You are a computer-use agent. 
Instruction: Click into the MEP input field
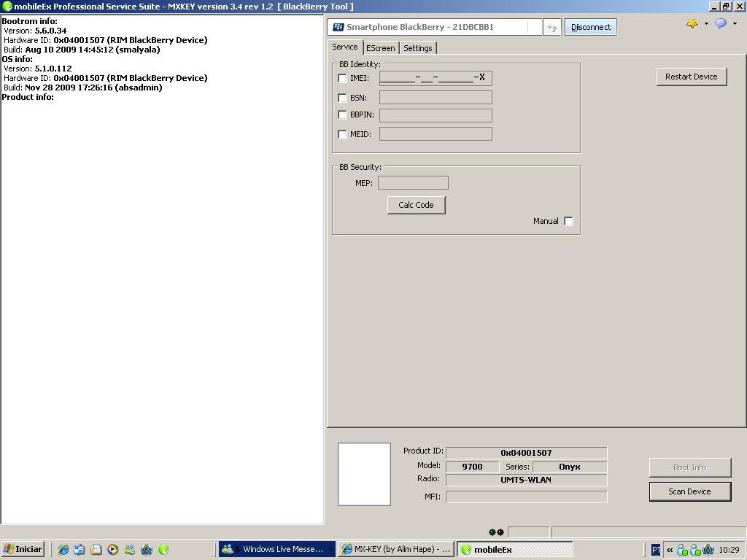pos(413,183)
